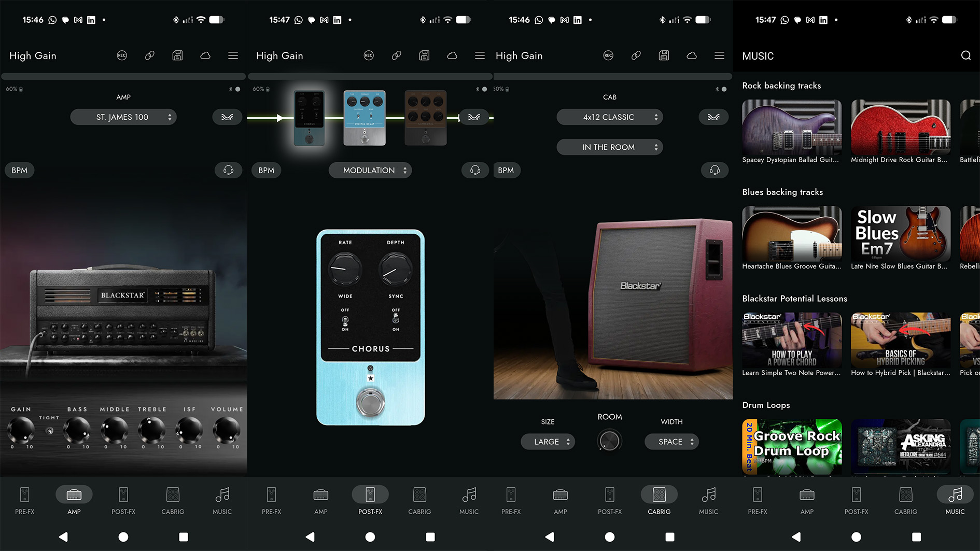This screenshot has height=551, width=980.
Task: Tap High Gain preset name on AMP screen
Action: 33,55
